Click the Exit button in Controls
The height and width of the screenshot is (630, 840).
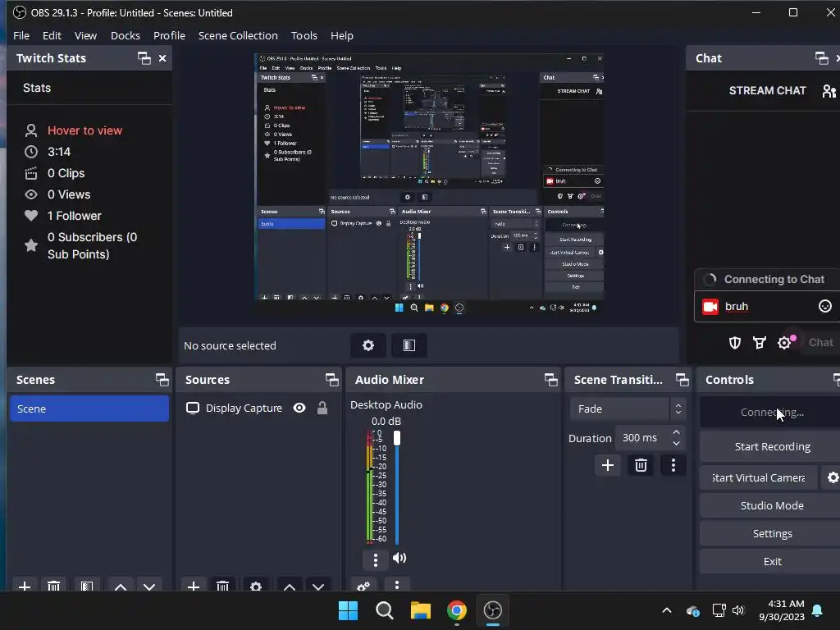click(x=771, y=561)
